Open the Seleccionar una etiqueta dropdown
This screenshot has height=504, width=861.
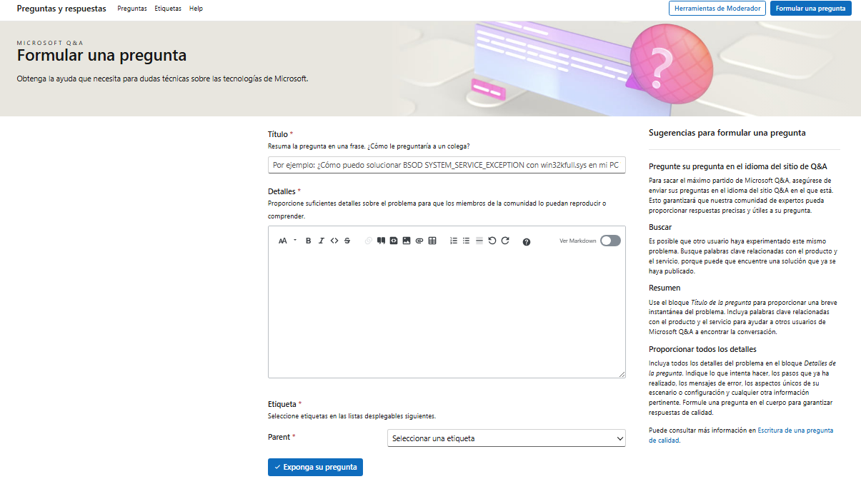click(506, 438)
